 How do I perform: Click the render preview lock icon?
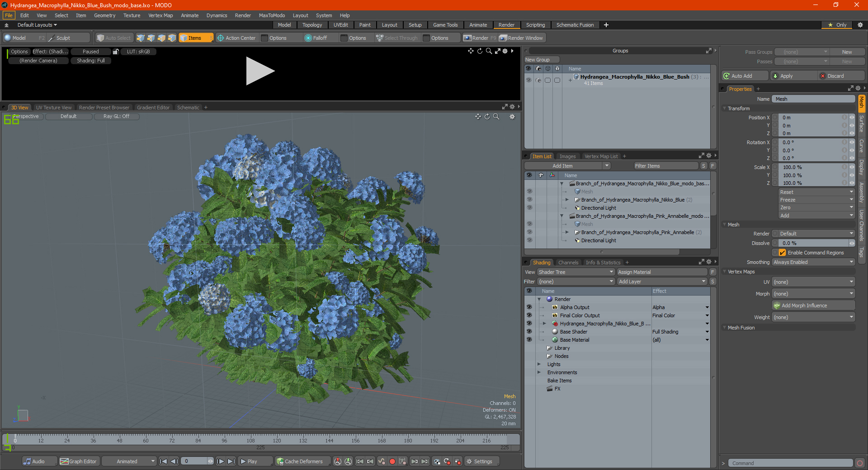pos(116,52)
